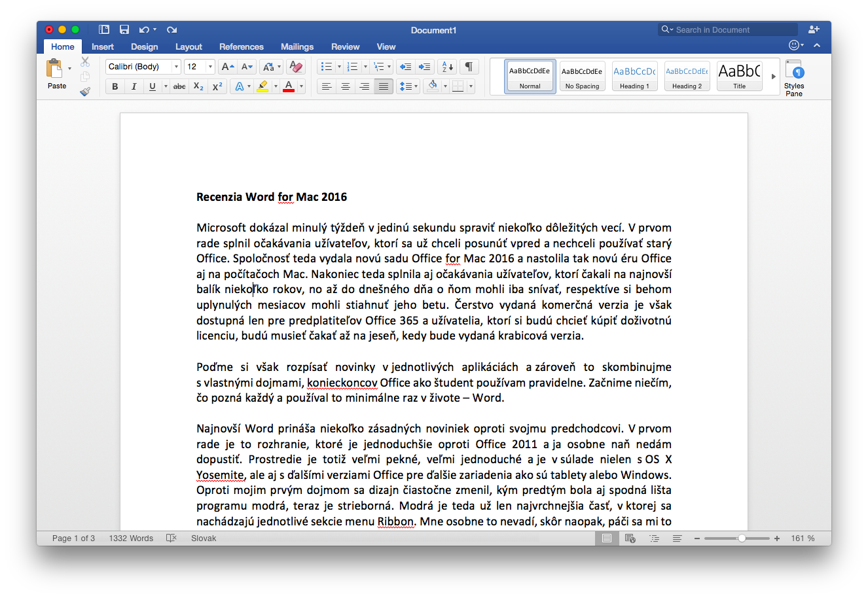This screenshot has height=598, width=868.
Task: Toggle strikethrough formatting
Action: (x=179, y=86)
